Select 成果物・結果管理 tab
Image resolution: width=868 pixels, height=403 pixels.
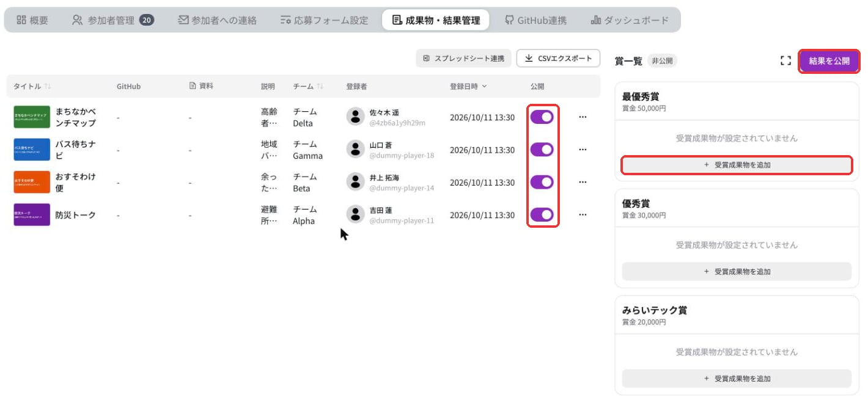436,20
